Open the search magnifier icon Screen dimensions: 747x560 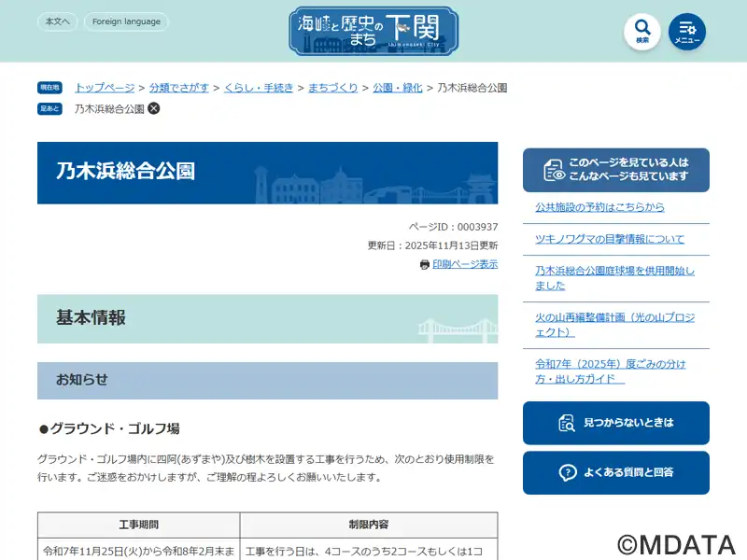point(641,31)
